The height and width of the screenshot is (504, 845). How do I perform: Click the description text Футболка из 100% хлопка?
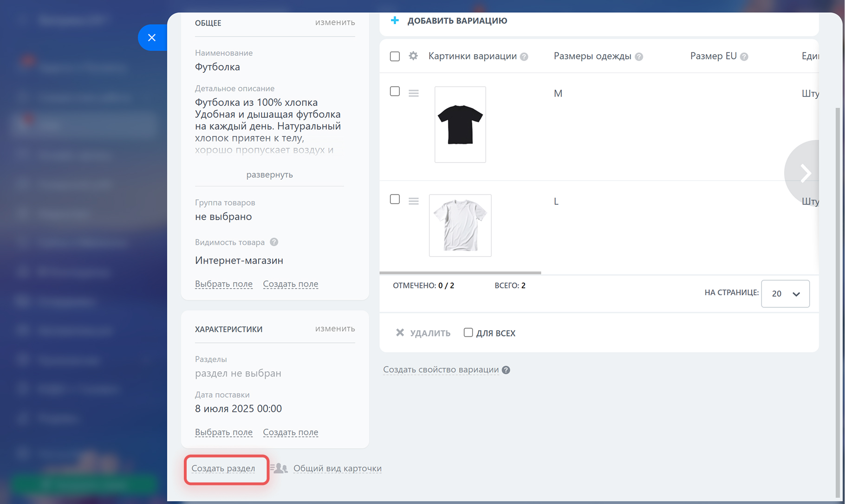click(256, 102)
